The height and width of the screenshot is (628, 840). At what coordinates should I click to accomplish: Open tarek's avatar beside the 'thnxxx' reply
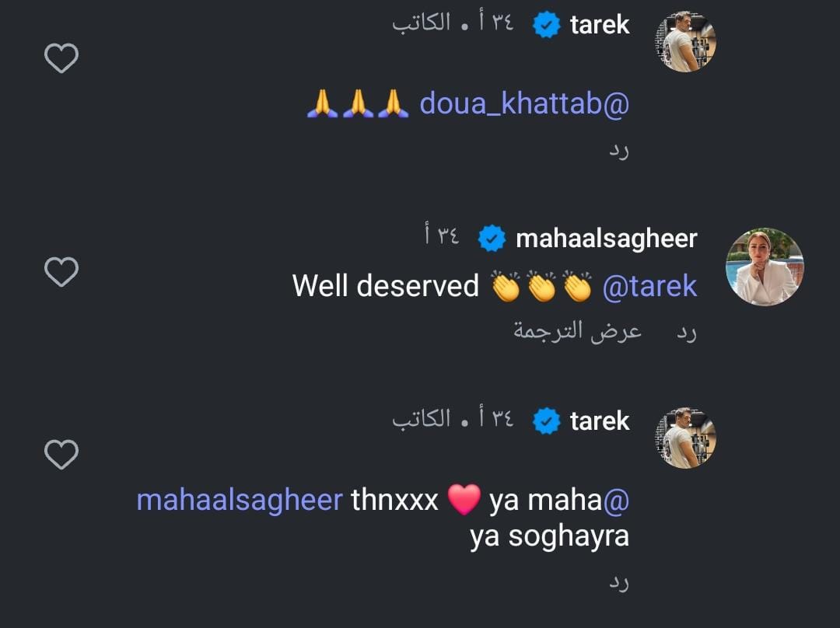(x=686, y=438)
